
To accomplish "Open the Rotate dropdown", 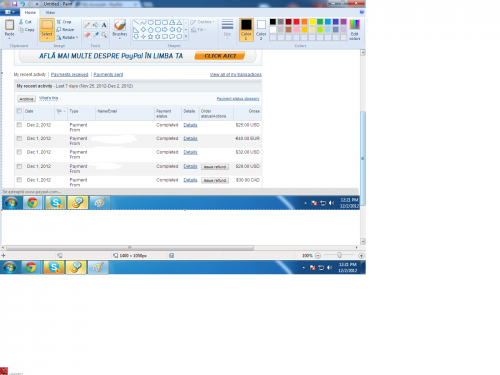I will (x=67, y=37).
